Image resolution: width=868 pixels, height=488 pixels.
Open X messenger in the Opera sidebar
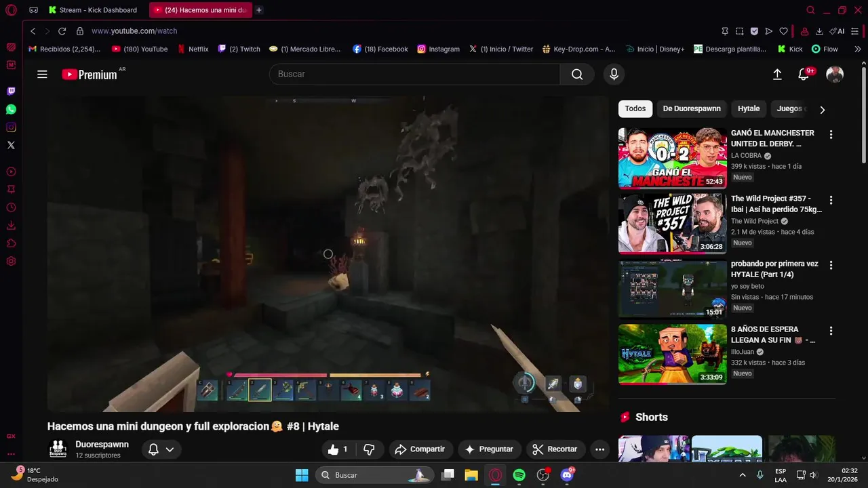[11, 145]
